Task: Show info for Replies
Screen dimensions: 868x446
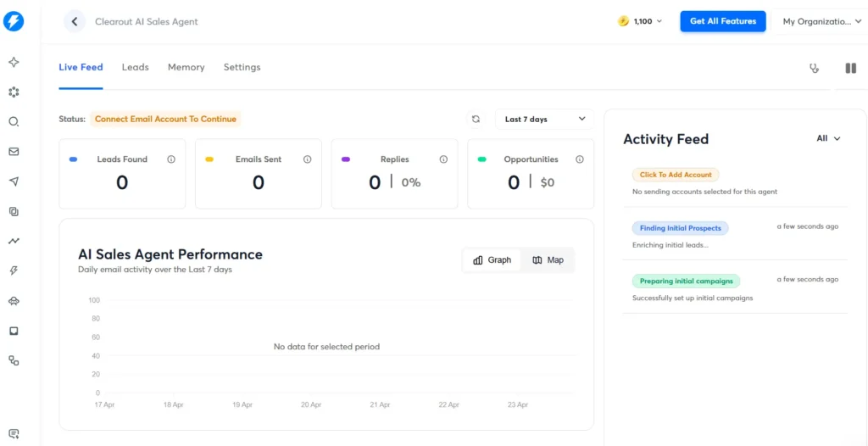Action: coord(443,159)
